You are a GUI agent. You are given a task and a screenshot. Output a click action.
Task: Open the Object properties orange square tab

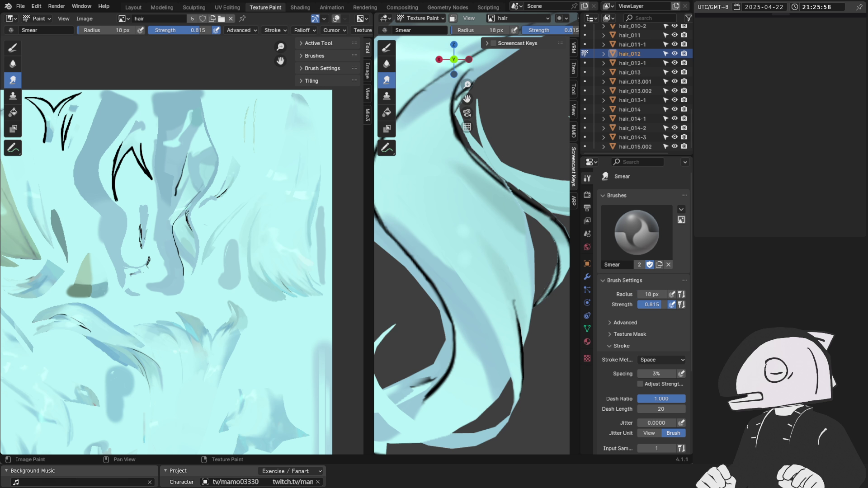[x=587, y=263]
